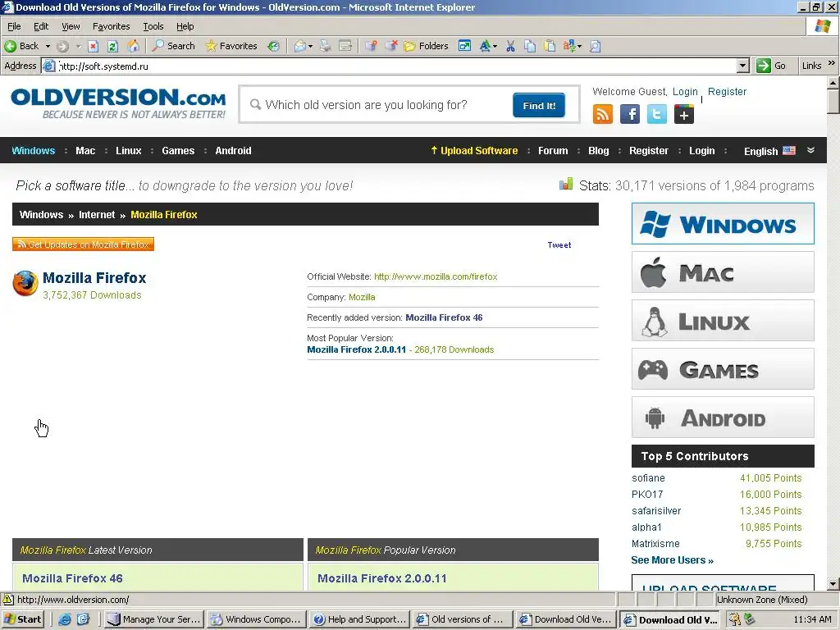Click the Text Size toolbar icon
This screenshot has height=630, width=840.
tap(485, 46)
